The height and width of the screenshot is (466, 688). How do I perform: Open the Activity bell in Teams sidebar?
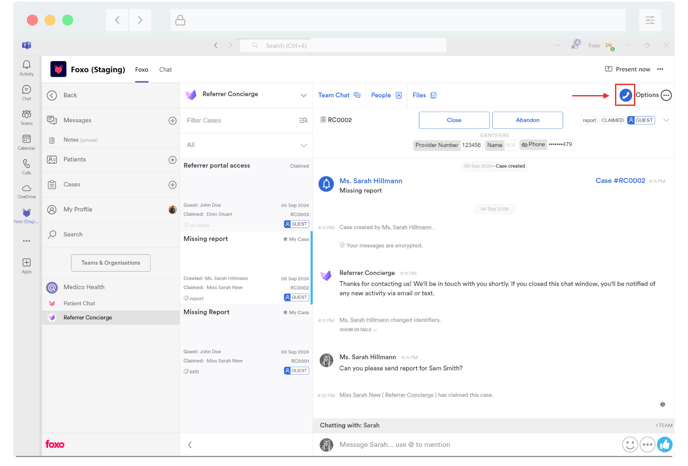click(26, 68)
